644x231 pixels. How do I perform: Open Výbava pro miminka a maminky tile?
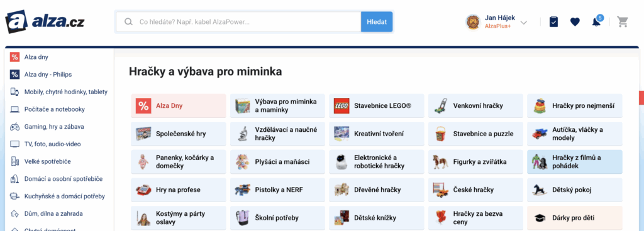pyautogui.click(x=277, y=105)
